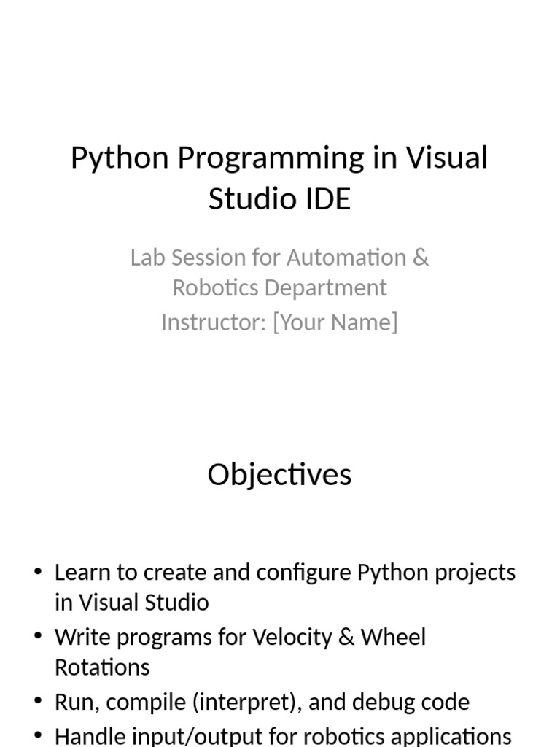
Task: Click the bullet 'Run, compile (interpret), and debug code'
Action: (262, 702)
